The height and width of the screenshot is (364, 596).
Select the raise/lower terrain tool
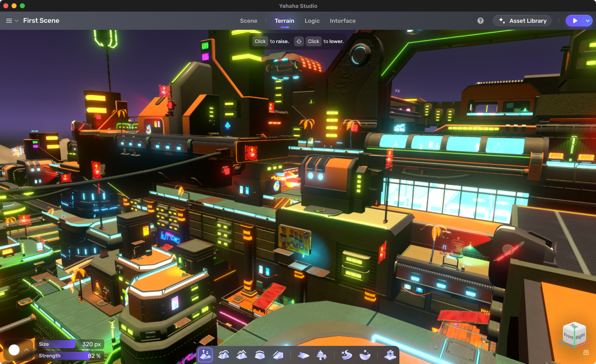[x=204, y=354]
